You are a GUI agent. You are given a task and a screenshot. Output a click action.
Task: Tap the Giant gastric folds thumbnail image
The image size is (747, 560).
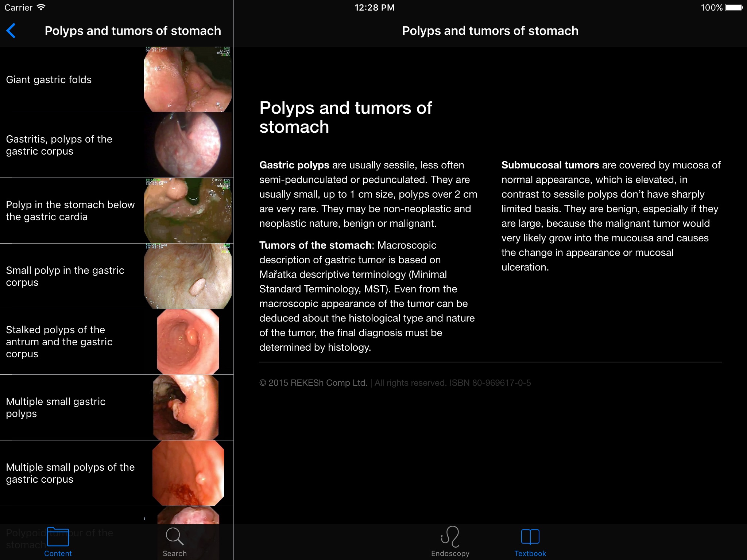188,79
